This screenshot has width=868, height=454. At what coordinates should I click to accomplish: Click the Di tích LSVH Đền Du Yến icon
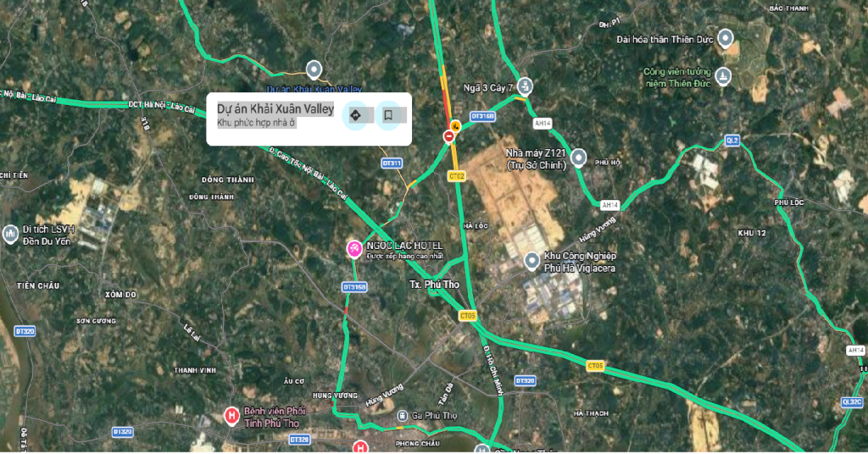point(10,235)
